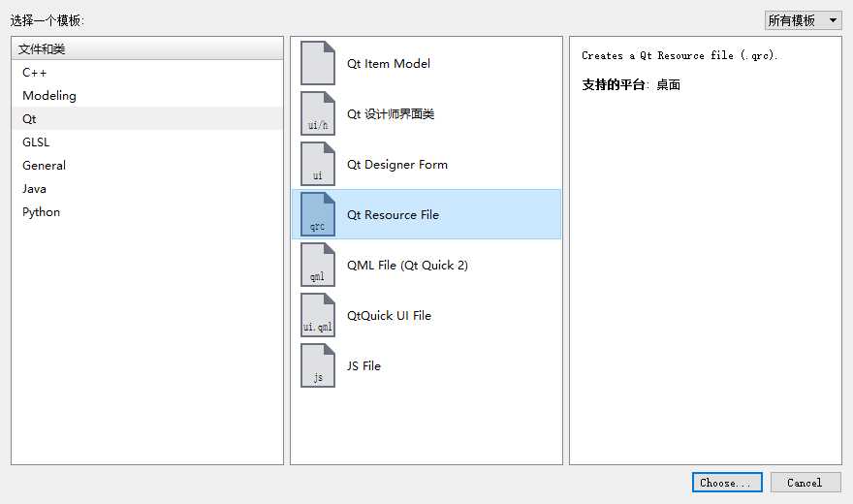Select the Qt category
This screenshot has height=504, width=853.
147,118
